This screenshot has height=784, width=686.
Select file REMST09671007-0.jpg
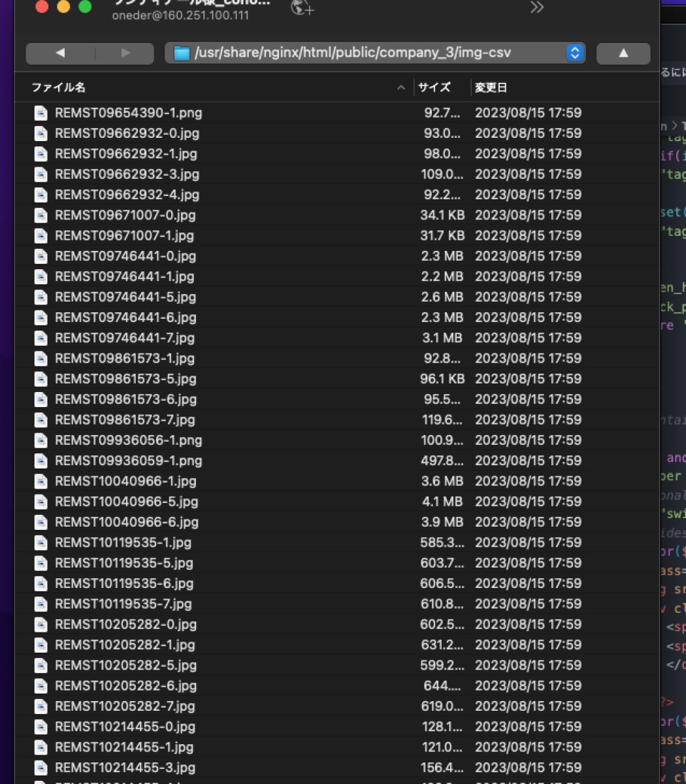(x=125, y=215)
